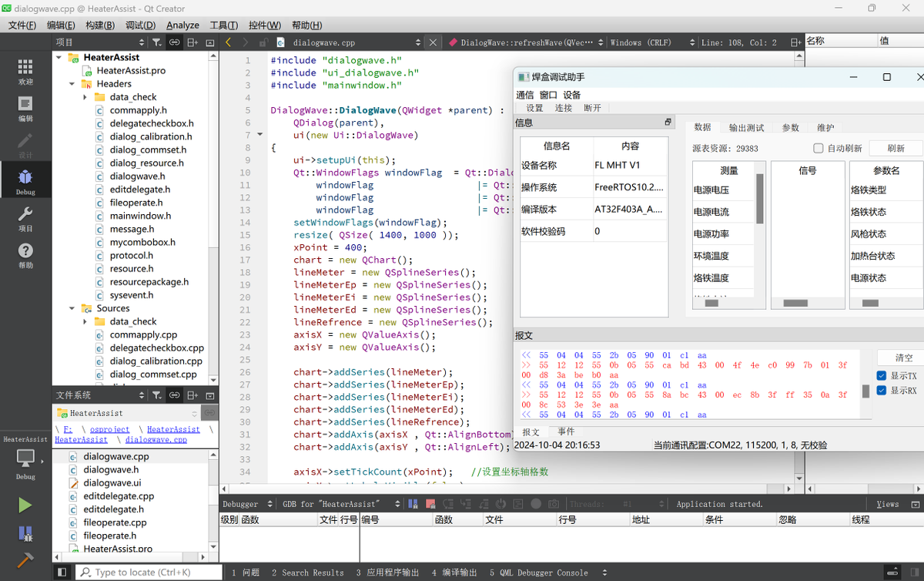Open the 文件(F) menu

pos(22,25)
